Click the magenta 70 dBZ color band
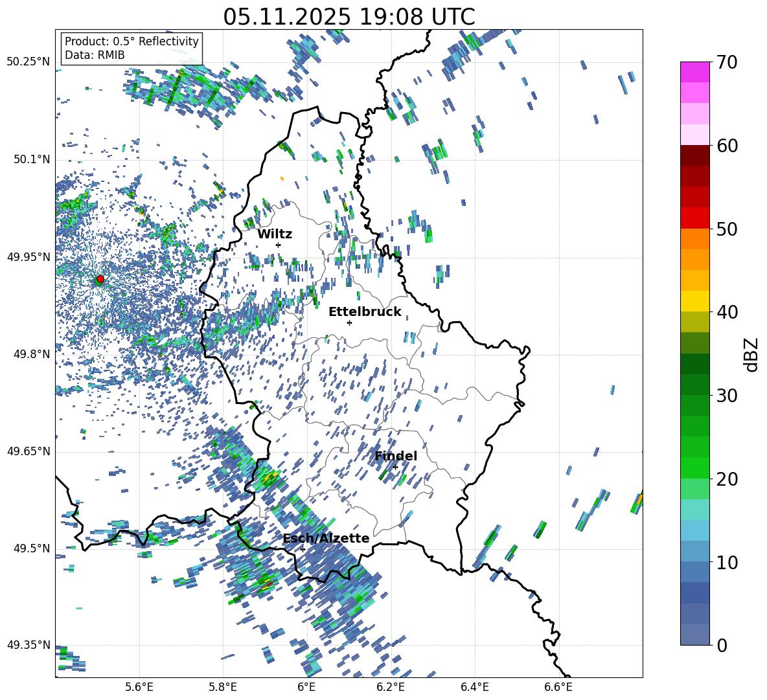The height and width of the screenshot is (700, 767). click(694, 72)
